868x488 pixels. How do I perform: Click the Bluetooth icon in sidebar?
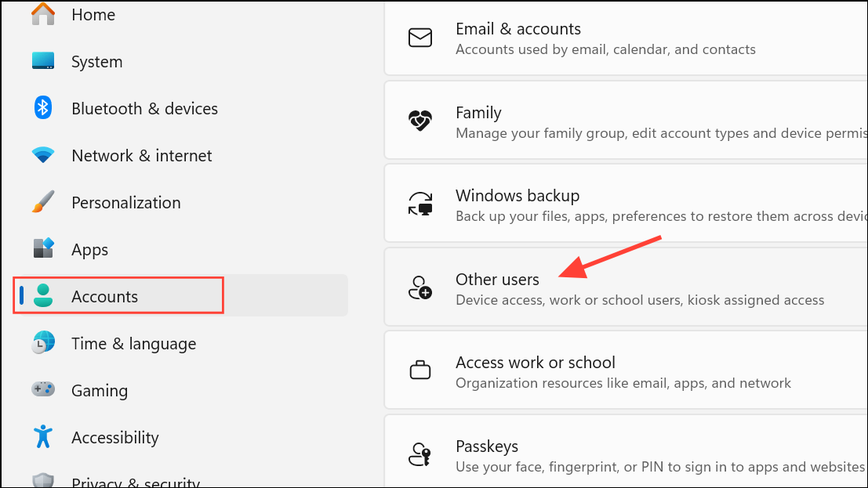click(42, 108)
